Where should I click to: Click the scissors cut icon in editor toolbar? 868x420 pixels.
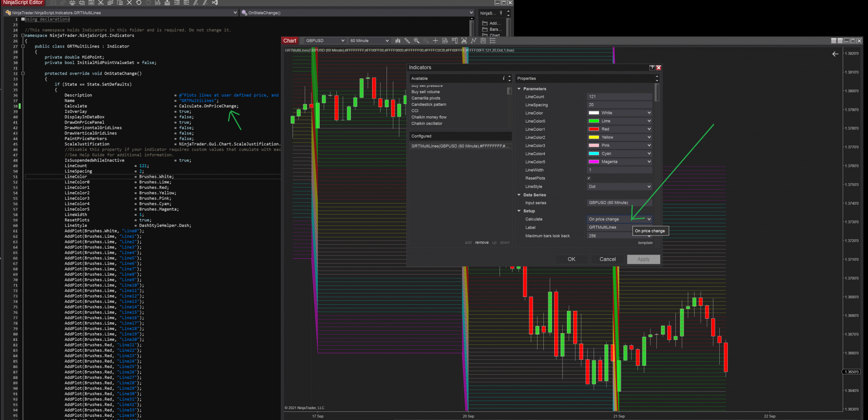(x=101, y=3)
